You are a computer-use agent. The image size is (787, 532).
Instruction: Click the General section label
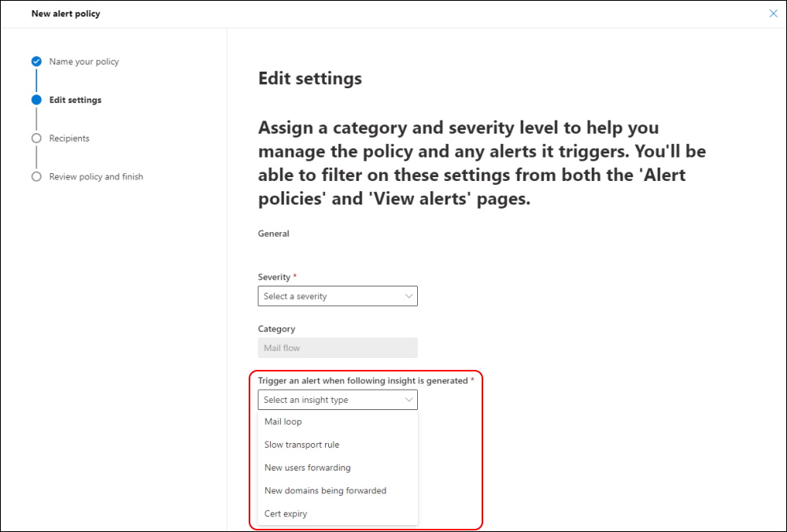(274, 234)
